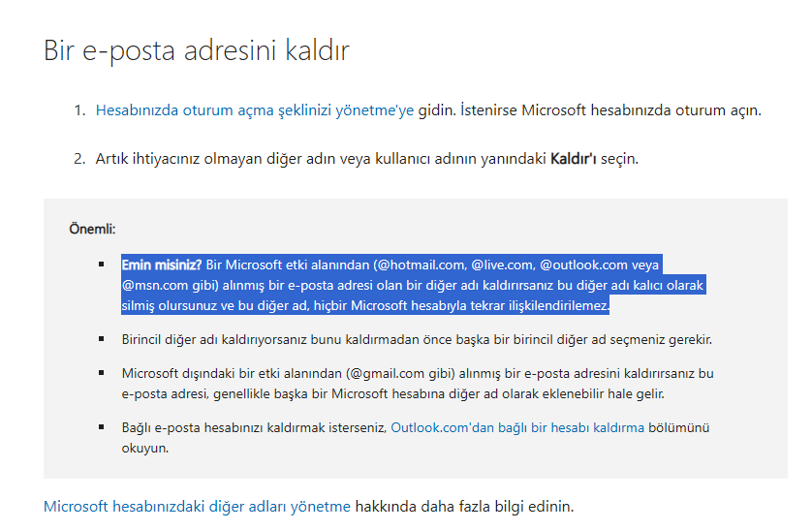Click bullet text starting 'Bağlı e-posta hesabınızı'
The image size is (812, 530).
(x=416, y=437)
